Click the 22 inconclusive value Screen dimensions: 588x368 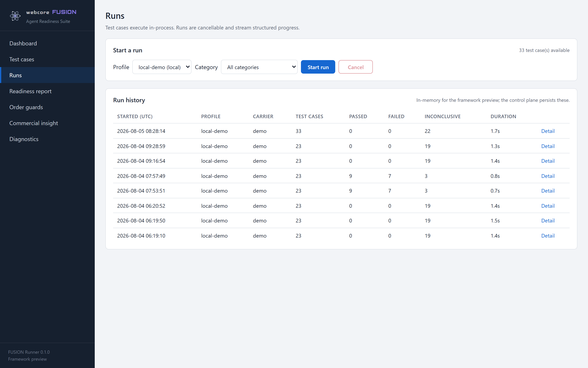point(427,131)
